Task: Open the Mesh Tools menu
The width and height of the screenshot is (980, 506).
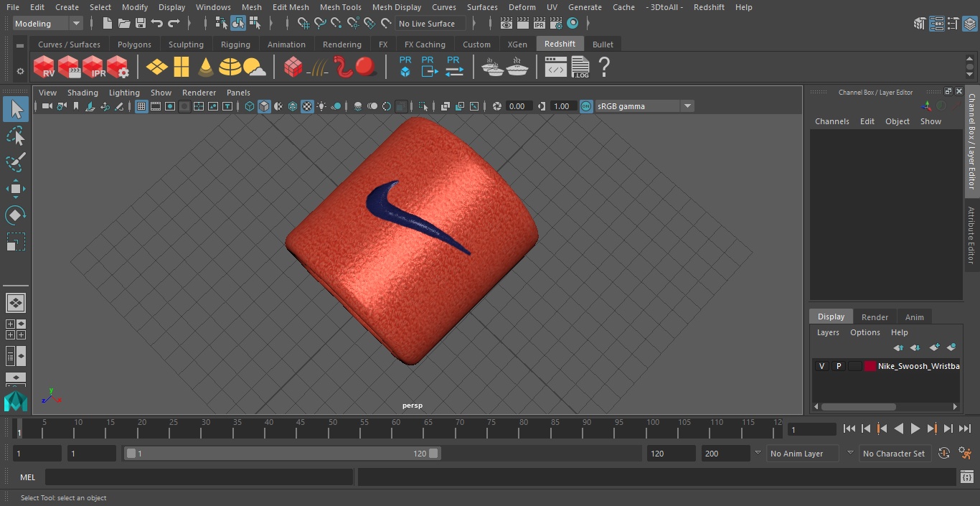Action: point(340,7)
